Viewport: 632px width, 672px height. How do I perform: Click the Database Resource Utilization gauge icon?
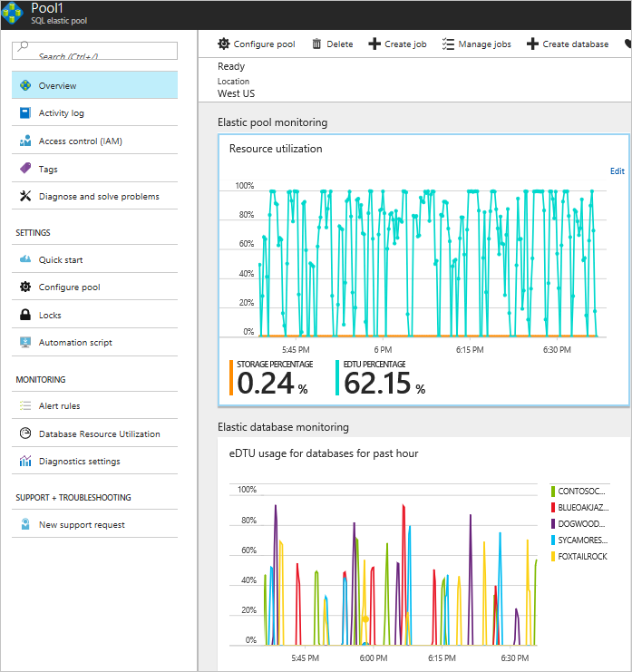(25, 433)
